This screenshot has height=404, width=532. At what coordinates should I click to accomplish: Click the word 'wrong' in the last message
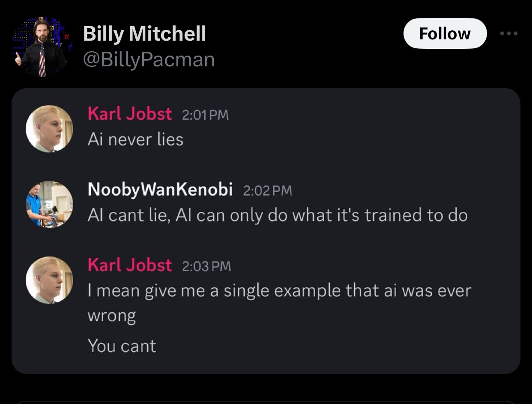(x=112, y=316)
